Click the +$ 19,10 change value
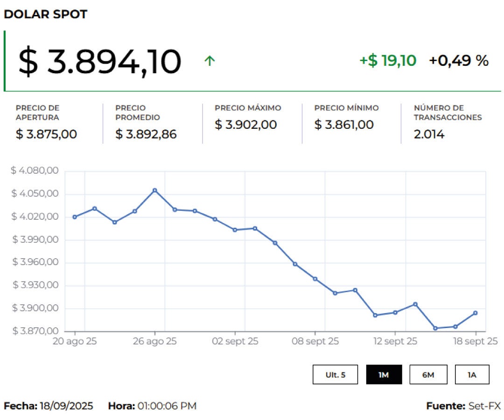Screen dimensions: 504x420 click(x=387, y=61)
